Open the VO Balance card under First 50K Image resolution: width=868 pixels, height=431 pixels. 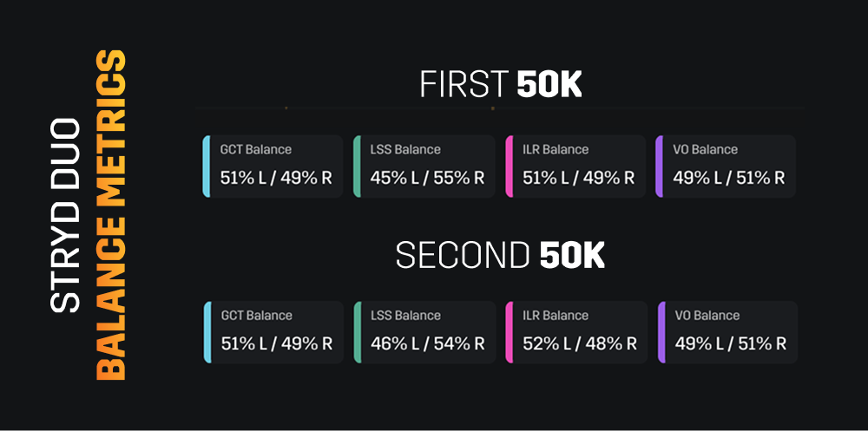point(726,166)
